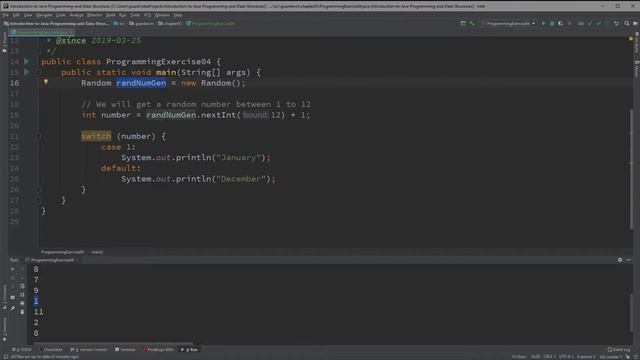Click the Project Structure icon at far right
This screenshot has height=360, width=640.
click(x=636, y=24)
